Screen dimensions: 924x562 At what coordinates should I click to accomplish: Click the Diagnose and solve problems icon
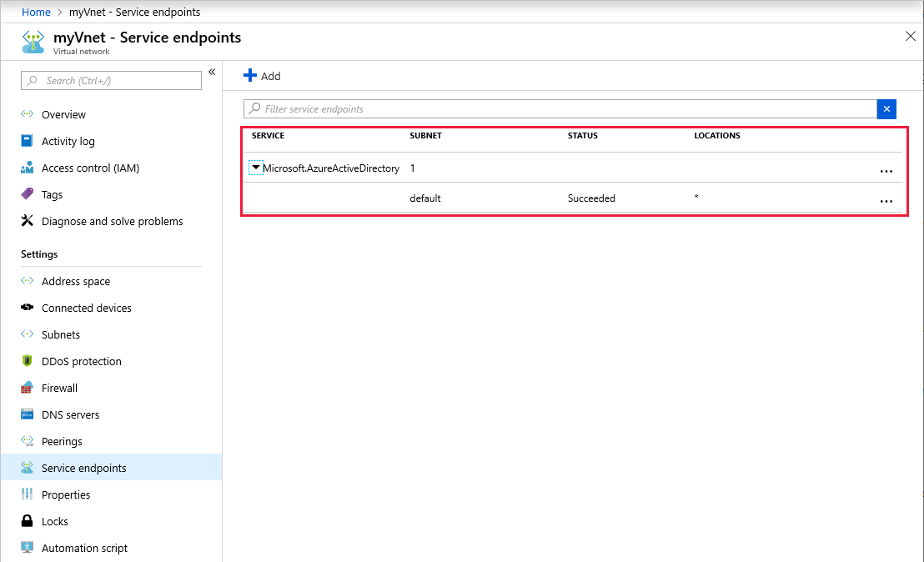point(27,221)
